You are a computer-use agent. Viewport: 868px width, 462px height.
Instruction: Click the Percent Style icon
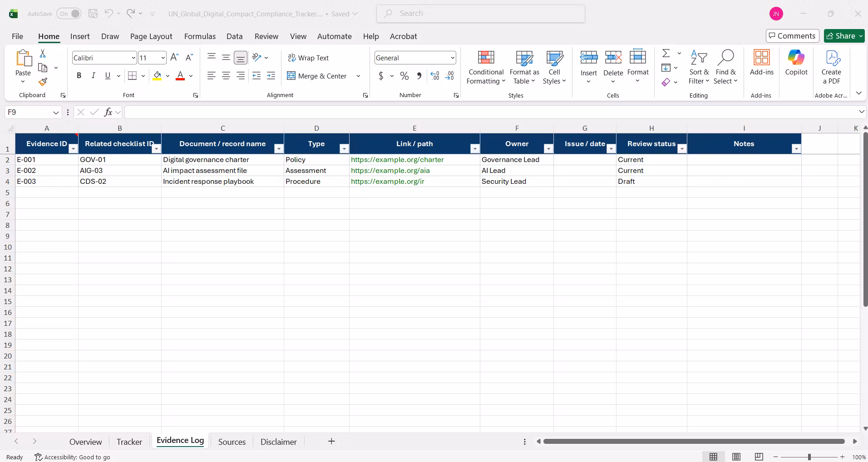pyautogui.click(x=404, y=76)
